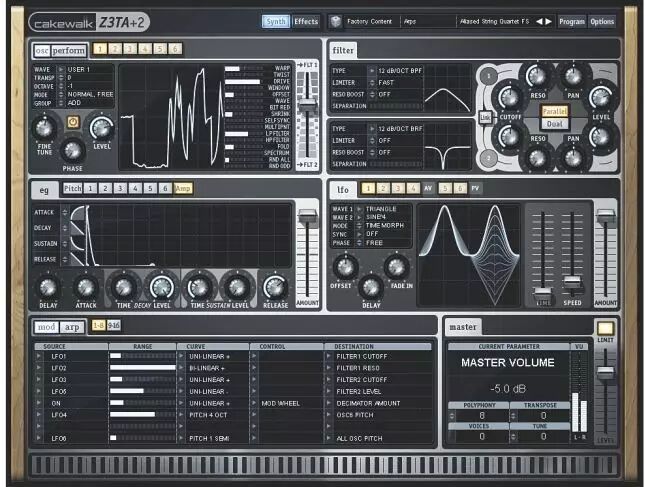This screenshot has height=487, width=650.
Task: Show mod matrix rows 9-16
Action: pyautogui.click(x=114, y=326)
